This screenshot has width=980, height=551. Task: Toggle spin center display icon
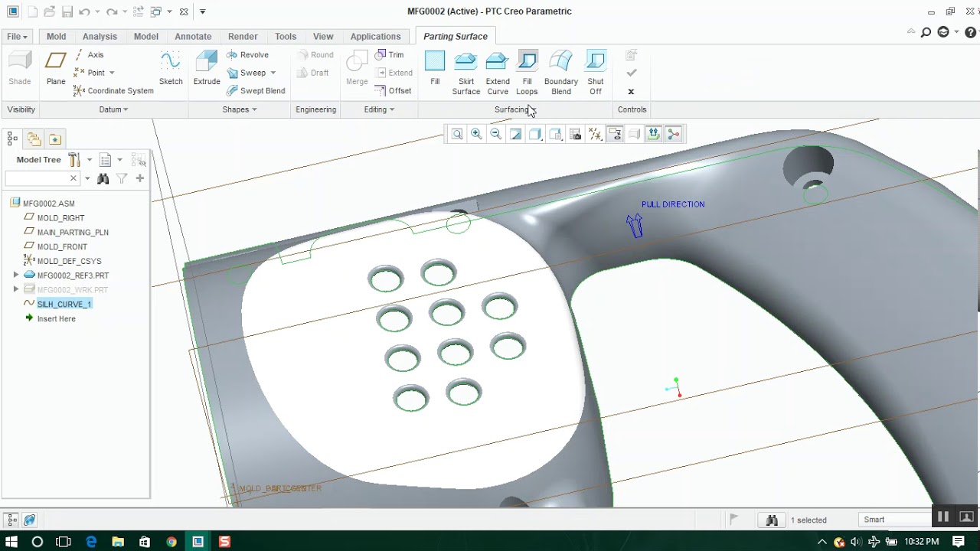(674, 134)
